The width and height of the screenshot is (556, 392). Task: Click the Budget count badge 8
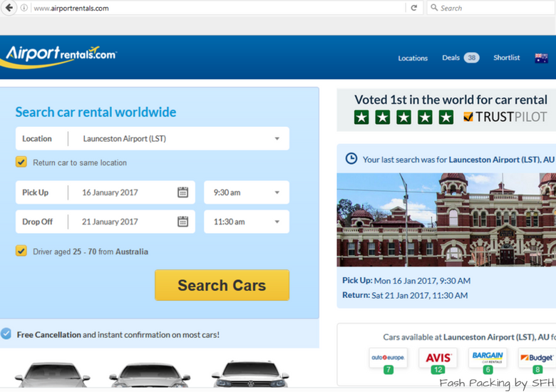click(x=537, y=370)
